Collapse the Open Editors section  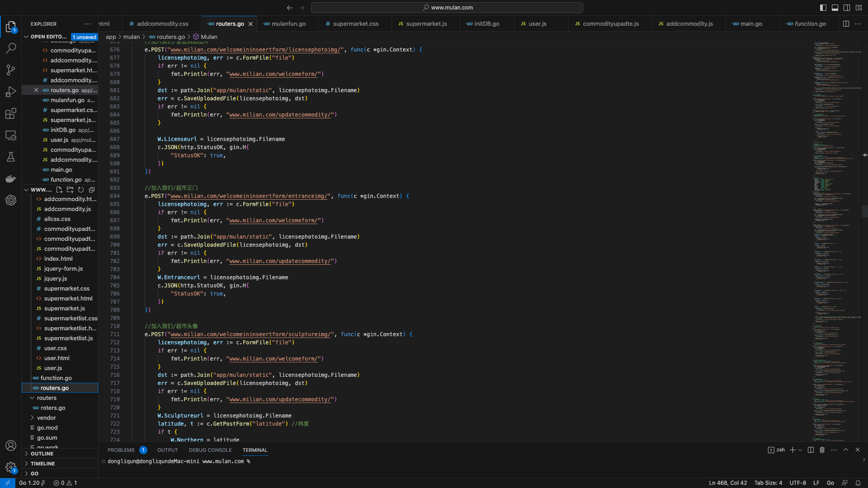(48, 37)
